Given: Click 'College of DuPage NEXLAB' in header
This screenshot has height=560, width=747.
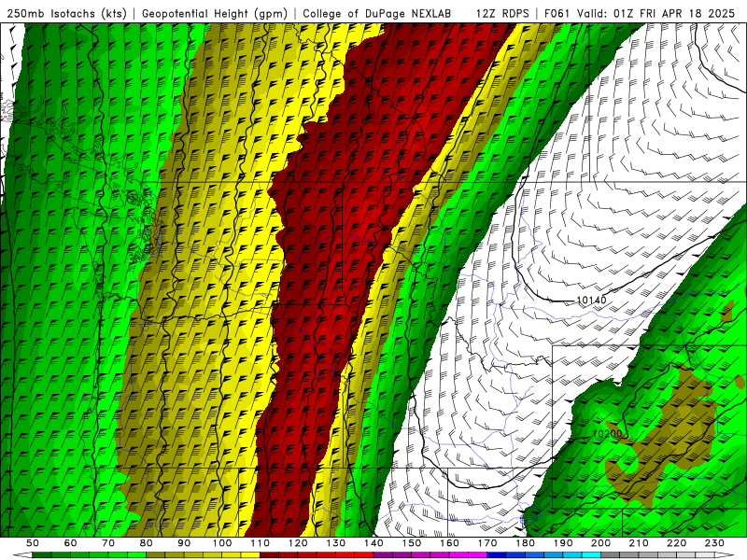Looking at the screenshot, I should [x=377, y=14].
